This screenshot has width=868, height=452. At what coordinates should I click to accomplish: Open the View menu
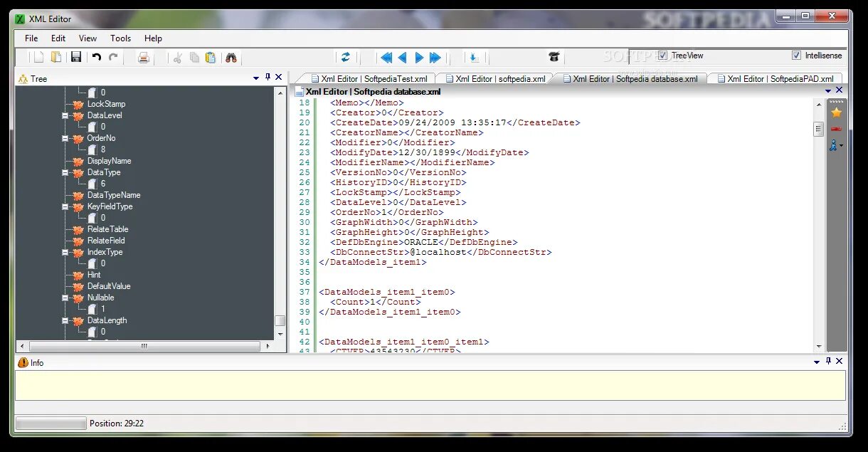[x=88, y=38]
